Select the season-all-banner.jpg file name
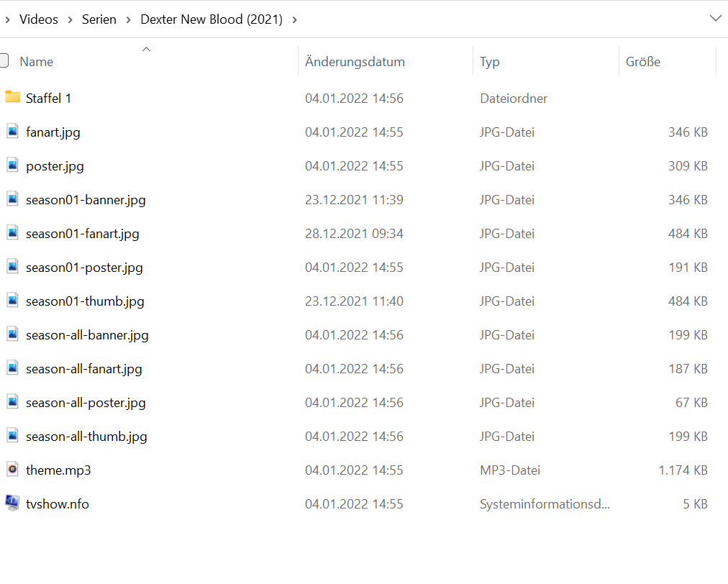This screenshot has height=584, width=728. coord(87,335)
